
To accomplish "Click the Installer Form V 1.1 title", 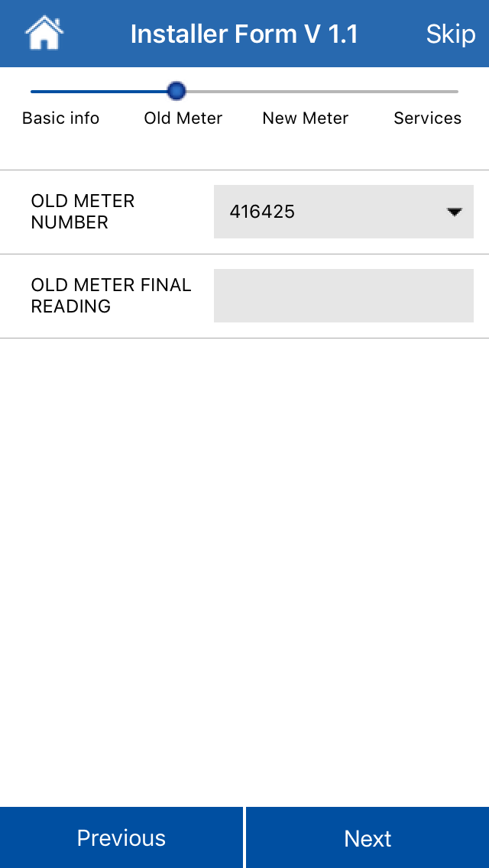I will pos(244,34).
